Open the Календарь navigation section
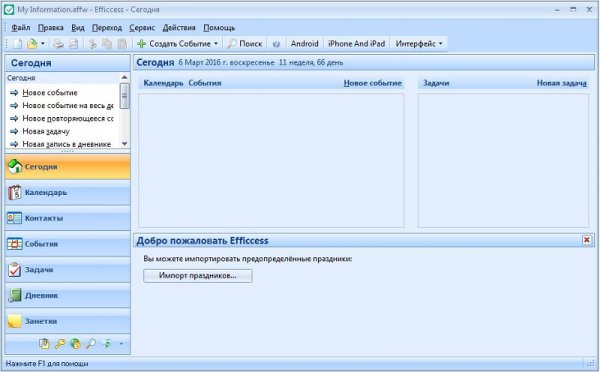The image size is (600, 372). coord(67,193)
